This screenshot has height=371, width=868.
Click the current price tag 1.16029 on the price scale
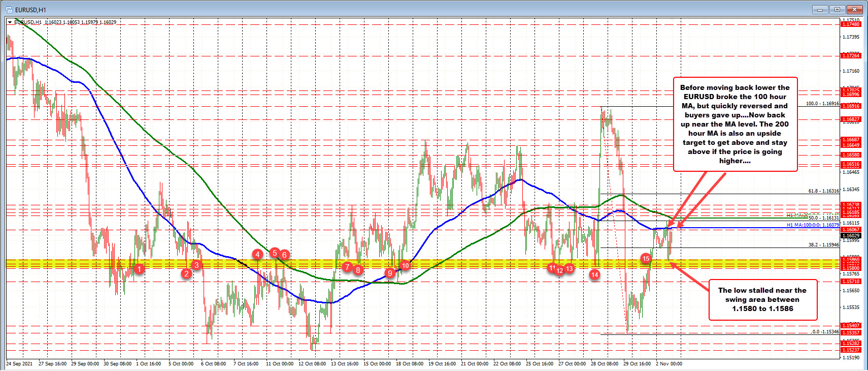[x=851, y=236]
